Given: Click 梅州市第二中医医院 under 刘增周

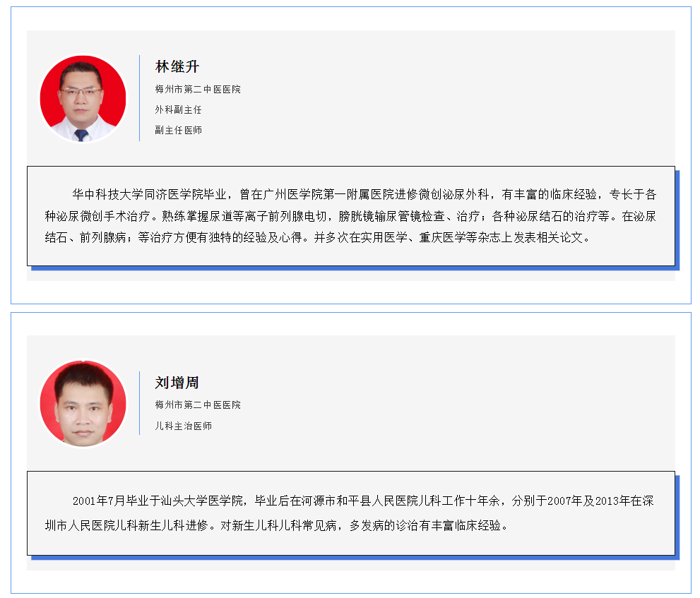Looking at the screenshot, I should click(x=198, y=405).
